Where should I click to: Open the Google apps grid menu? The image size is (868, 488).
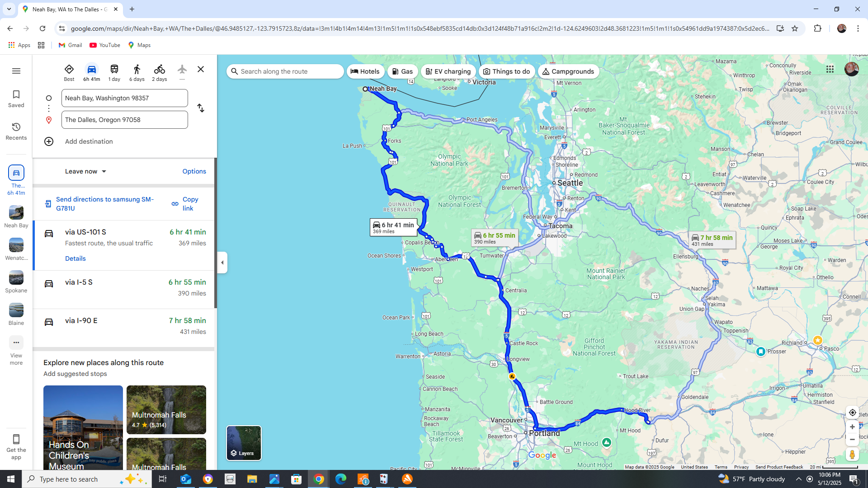click(x=830, y=69)
